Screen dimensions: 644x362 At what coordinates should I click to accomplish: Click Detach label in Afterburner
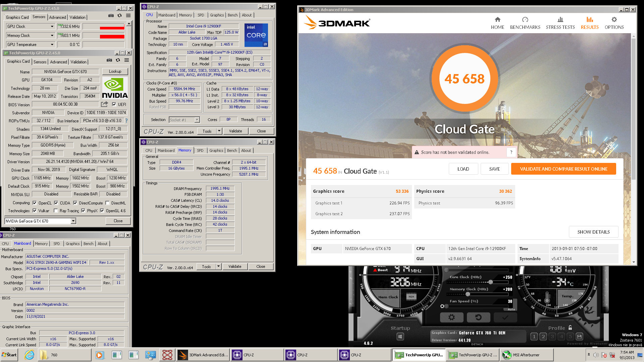pyautogui.click(x=477, y=344)
